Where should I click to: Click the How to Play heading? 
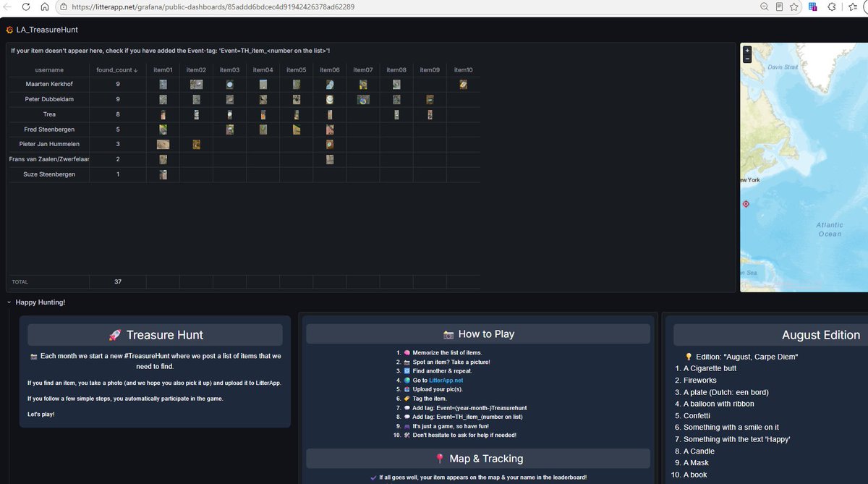487,334
